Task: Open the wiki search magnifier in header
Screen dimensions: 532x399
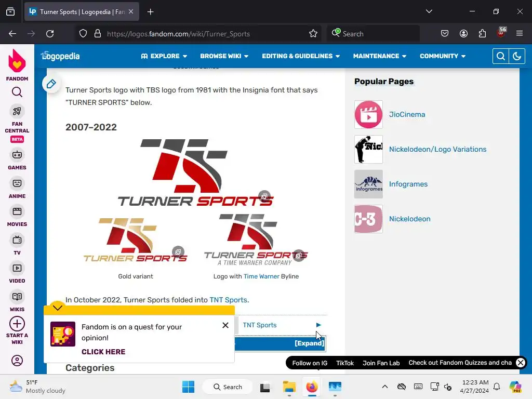Action: (x=500, y=56)
